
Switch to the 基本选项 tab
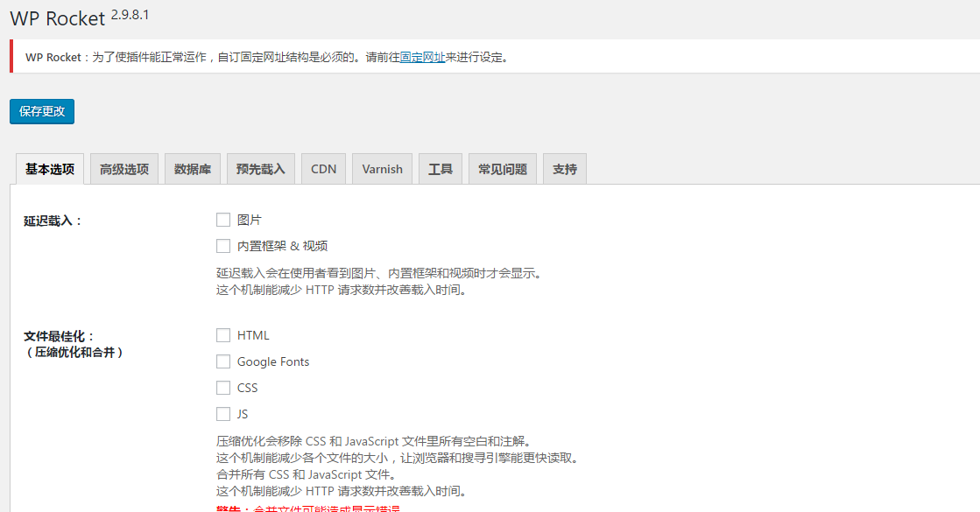50,169
